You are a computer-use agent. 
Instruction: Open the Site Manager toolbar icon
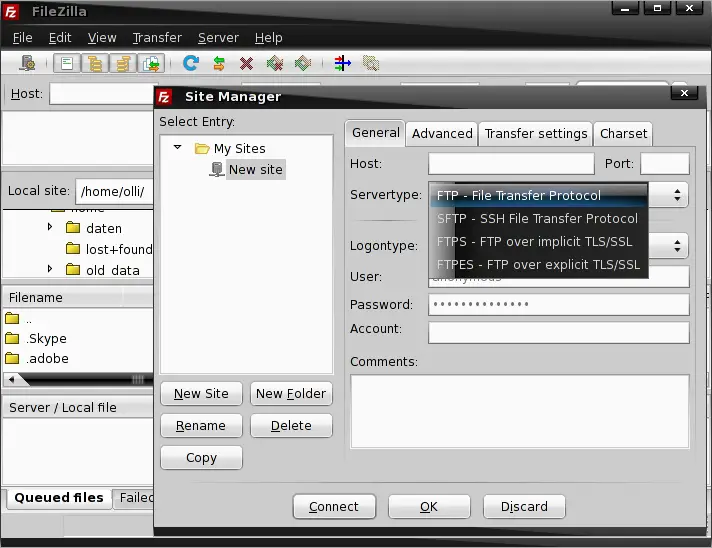[x=28, y=63]
